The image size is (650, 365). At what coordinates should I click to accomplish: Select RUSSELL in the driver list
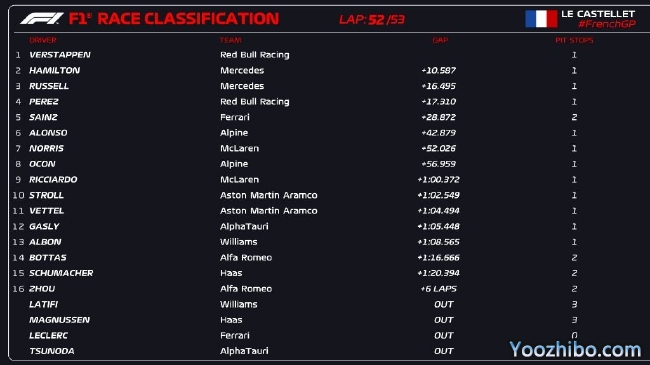point(49,86)
